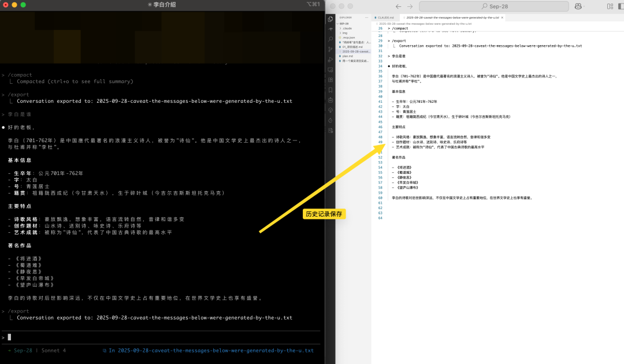This screenshot has width=624, height=364.
Task: Click '李白是谁' prompt in the terminal
Action: 20,114
